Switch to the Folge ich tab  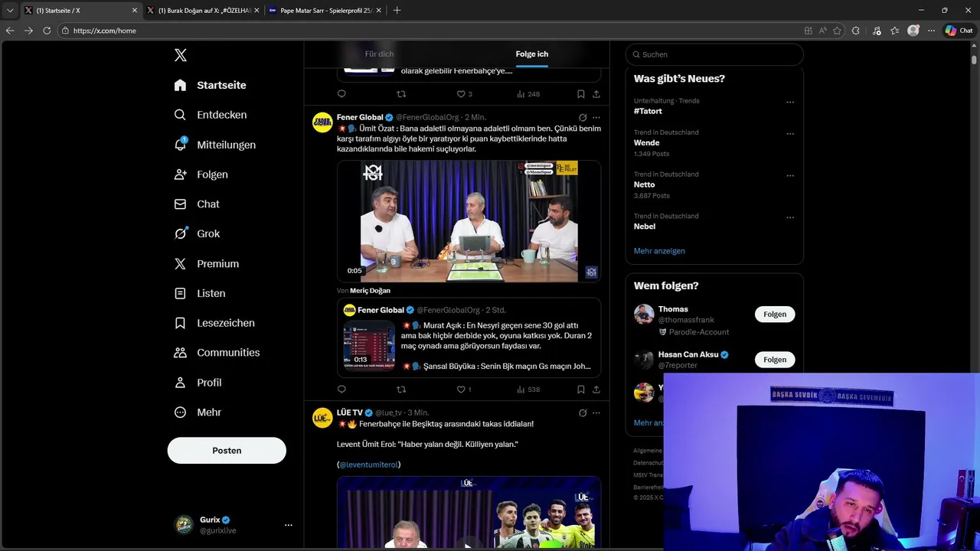pos(531,54)
